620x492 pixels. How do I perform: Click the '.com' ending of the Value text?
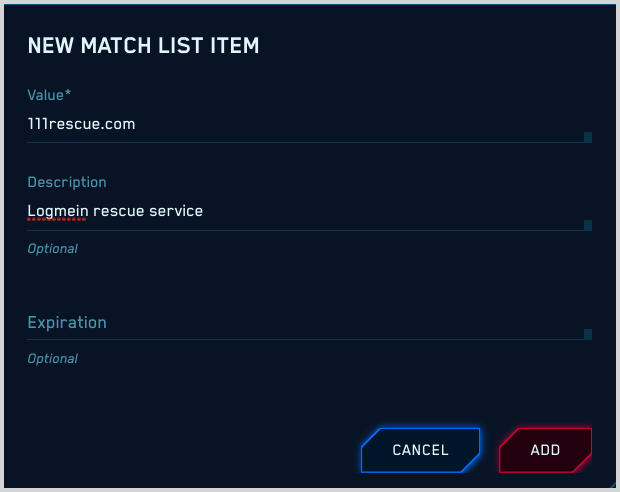(x=118, y=124)
